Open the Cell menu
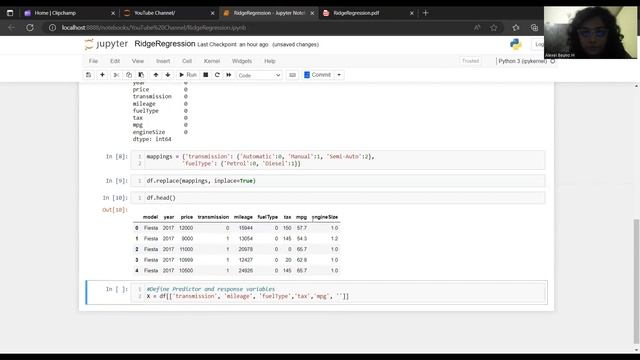The height and width of the screenshot is (360, 640). click(187, 61)
